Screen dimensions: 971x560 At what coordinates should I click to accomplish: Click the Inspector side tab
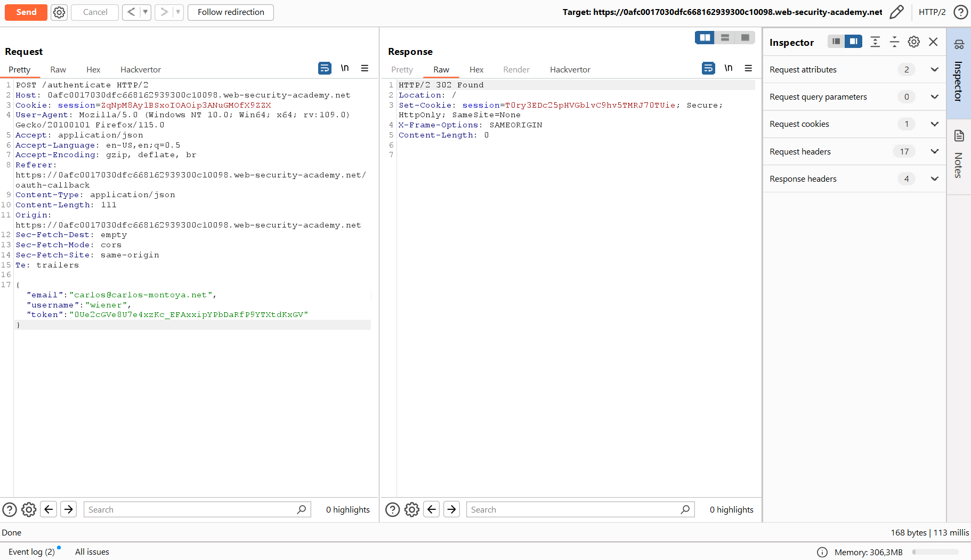959,73
